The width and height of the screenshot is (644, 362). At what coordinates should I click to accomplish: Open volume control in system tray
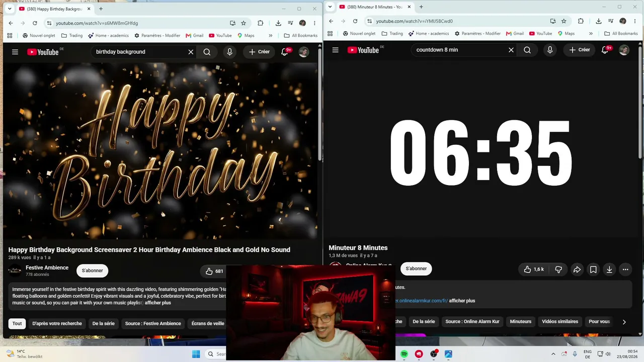click(x=608, y=354)
